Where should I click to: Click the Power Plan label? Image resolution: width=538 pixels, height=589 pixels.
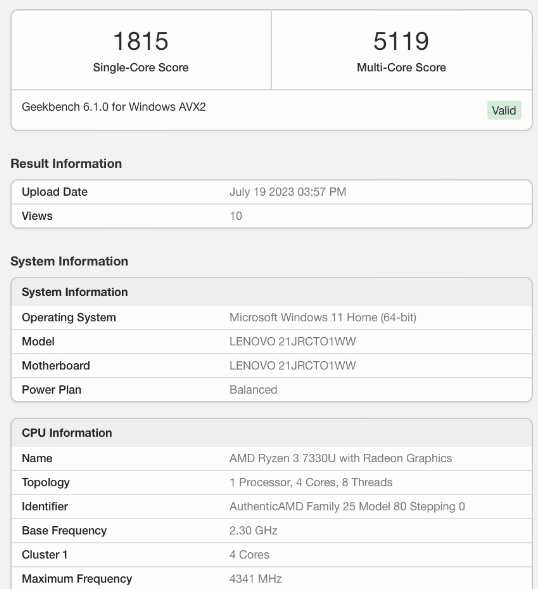51,390
